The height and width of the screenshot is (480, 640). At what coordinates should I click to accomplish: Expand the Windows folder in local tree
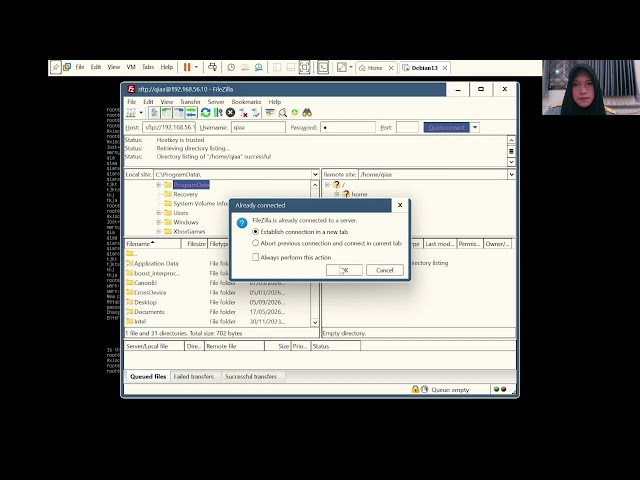pyautogui.click(x=159, y=222)
